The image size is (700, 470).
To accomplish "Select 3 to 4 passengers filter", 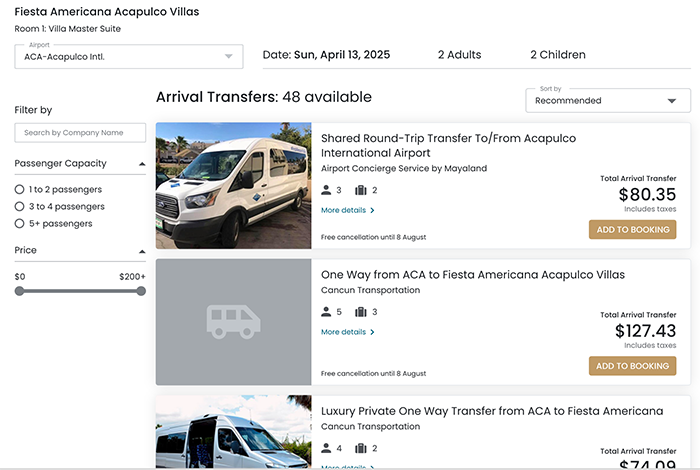I will pos(20,206).
